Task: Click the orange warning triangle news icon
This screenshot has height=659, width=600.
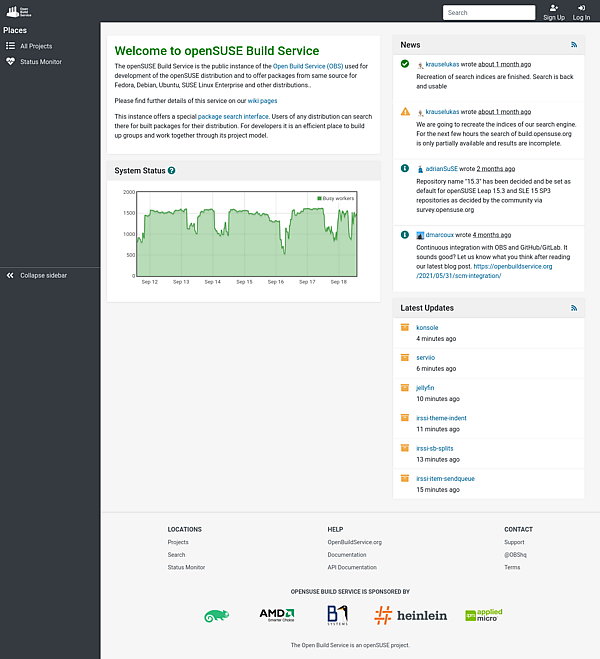Action: click(x=405, y=111)
